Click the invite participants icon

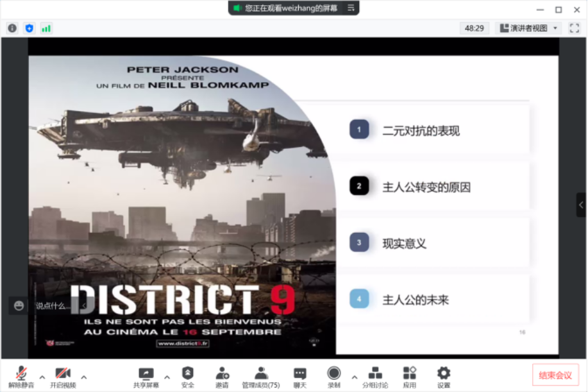[x=222, y=377]
